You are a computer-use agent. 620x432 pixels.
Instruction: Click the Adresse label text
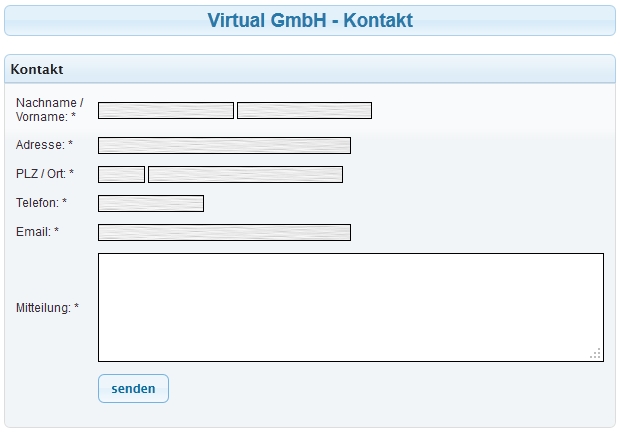tap(40, 146)
